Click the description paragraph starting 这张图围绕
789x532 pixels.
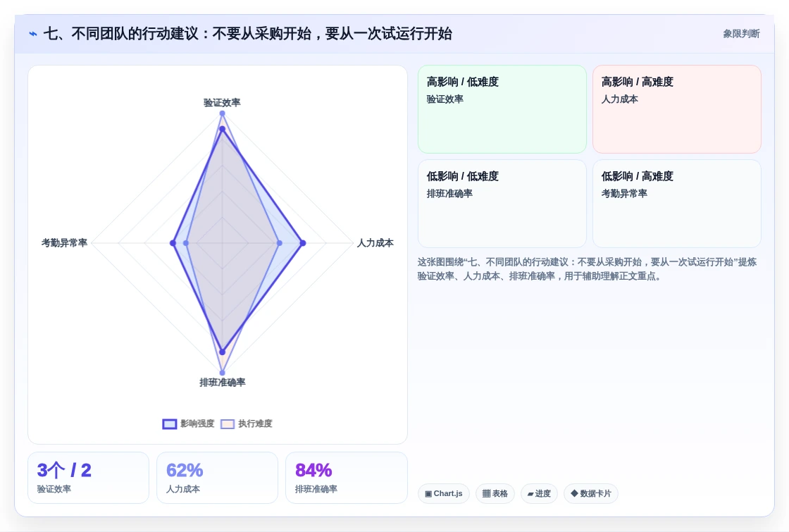click(587, 268)
